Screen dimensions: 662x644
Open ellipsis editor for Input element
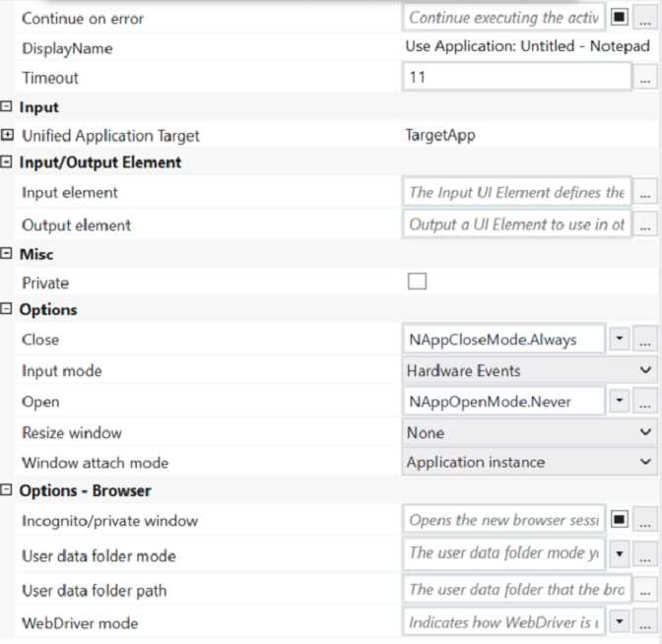645,193
